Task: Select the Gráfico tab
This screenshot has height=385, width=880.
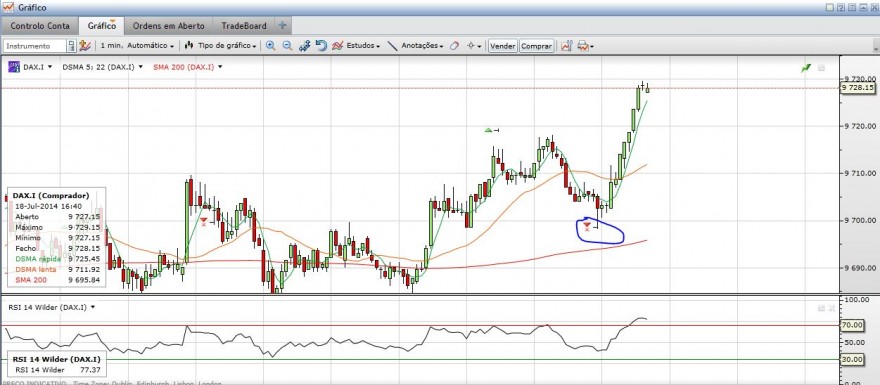Action: [x=102, y=26]
